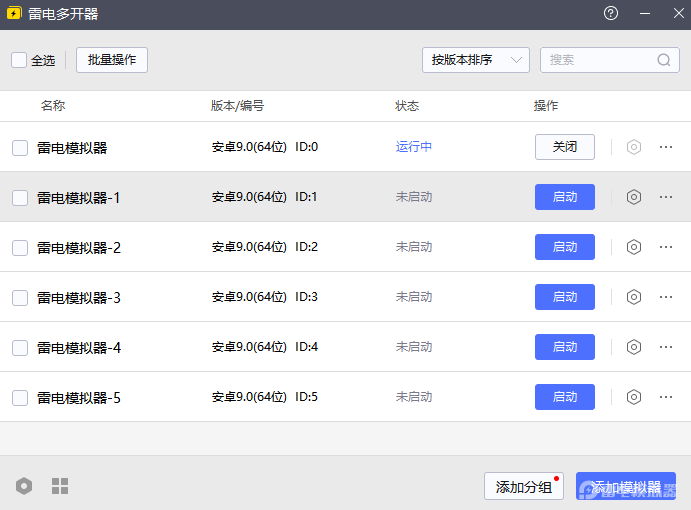
Task: Click 启动 for 雷电模拟器-4
Action: [565, 347]
